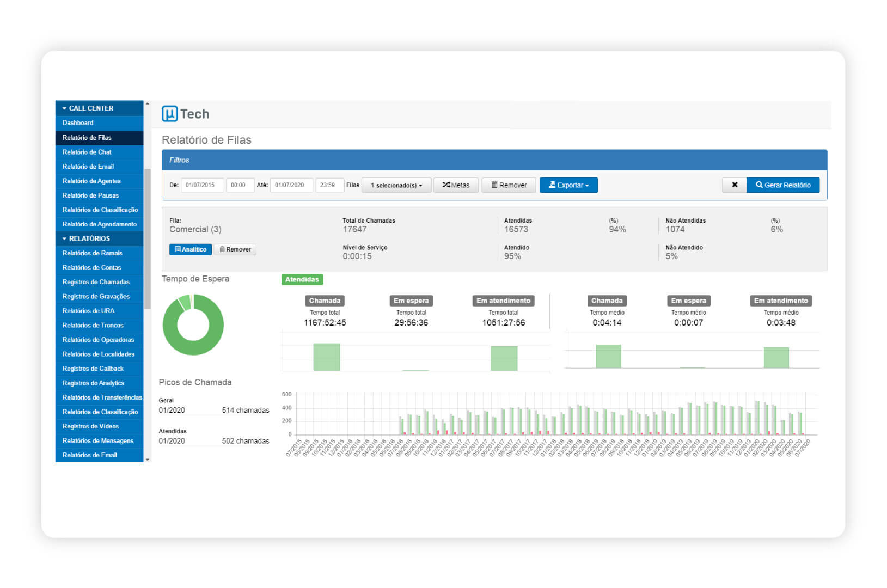Click the Remover button under Comercial queue
This screenshot has width=887, height=588.
(x=235, y=249)
